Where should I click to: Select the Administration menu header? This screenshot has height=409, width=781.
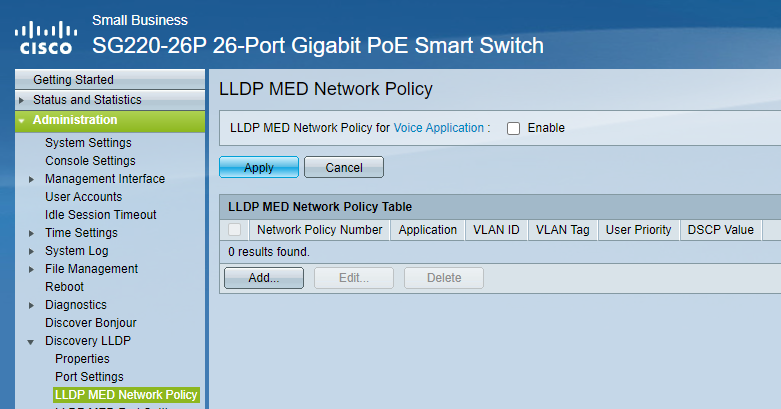pyautogui.click(x=75, y=120)
